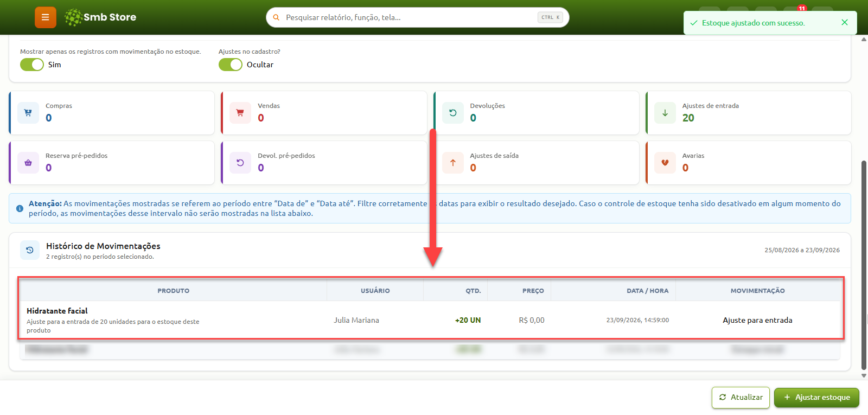Viewport: 868px width, 415px height.
Task: Click the Atualizar button
Action: [741, 398]
